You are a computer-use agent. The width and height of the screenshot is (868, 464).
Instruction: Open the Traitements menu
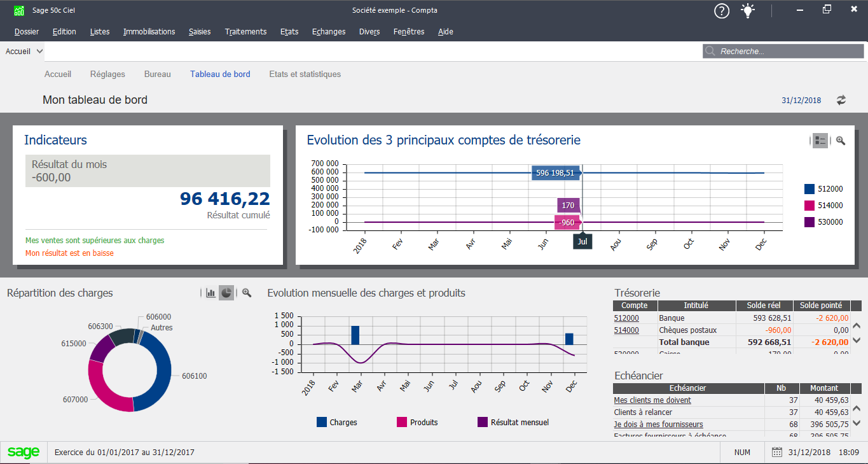pos(245,32)
